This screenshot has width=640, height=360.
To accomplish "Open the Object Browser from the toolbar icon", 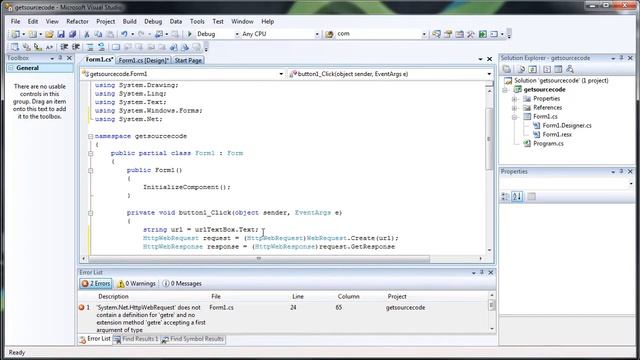I will [x=459, y=34].
